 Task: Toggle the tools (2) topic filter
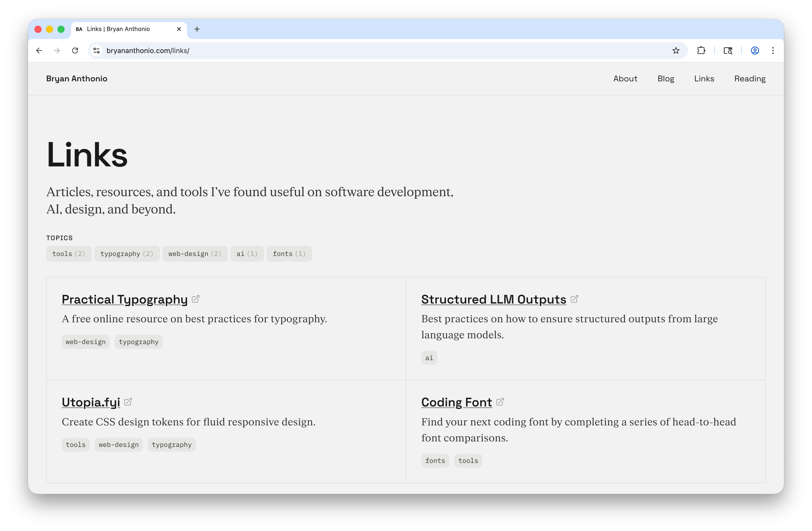click(69, 253)
